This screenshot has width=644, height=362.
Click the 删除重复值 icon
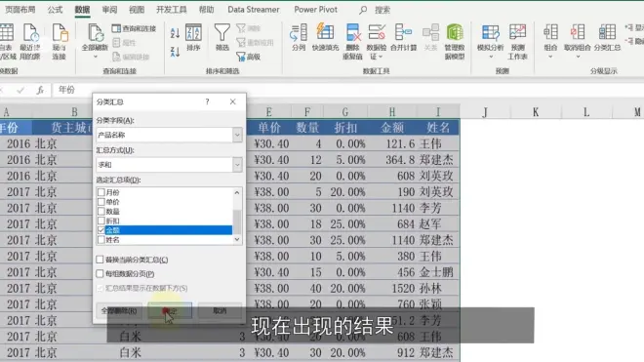tap(352, 32)
